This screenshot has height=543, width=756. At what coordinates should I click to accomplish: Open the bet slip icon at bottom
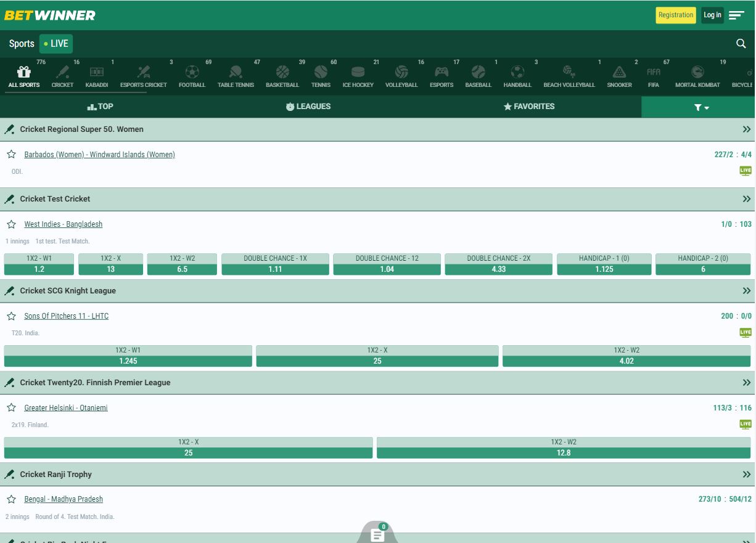377,535
